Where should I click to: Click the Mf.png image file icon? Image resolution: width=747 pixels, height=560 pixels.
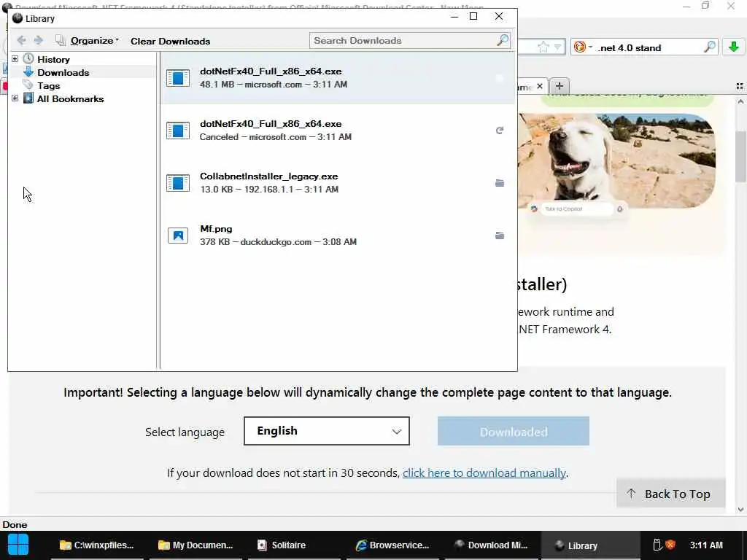178,236
